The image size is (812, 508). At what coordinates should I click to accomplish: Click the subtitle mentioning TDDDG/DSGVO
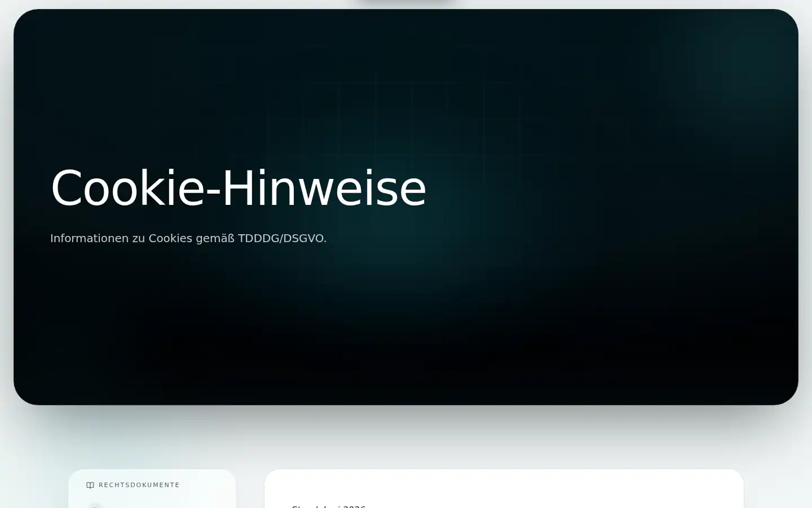click(188, 238)
